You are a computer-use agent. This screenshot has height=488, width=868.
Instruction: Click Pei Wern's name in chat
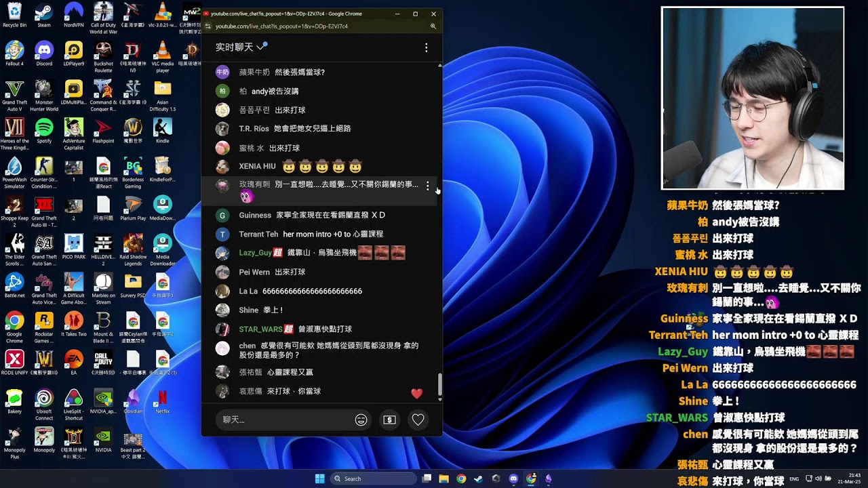254,272
